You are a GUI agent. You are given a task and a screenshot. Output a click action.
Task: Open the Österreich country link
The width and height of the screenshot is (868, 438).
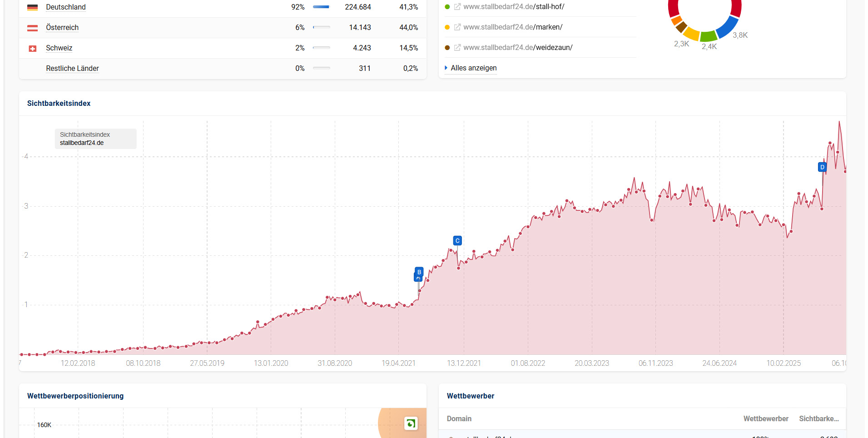pyautogui.click(x=62, y=28)
